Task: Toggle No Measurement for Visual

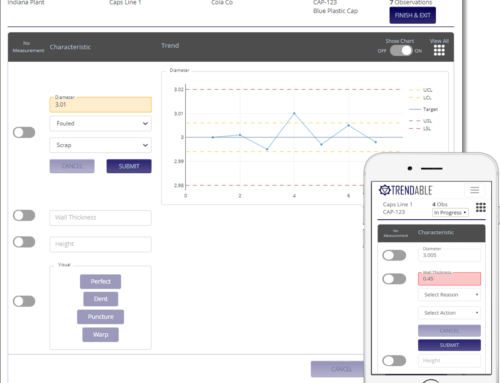Action: click(x=24, y=301)
